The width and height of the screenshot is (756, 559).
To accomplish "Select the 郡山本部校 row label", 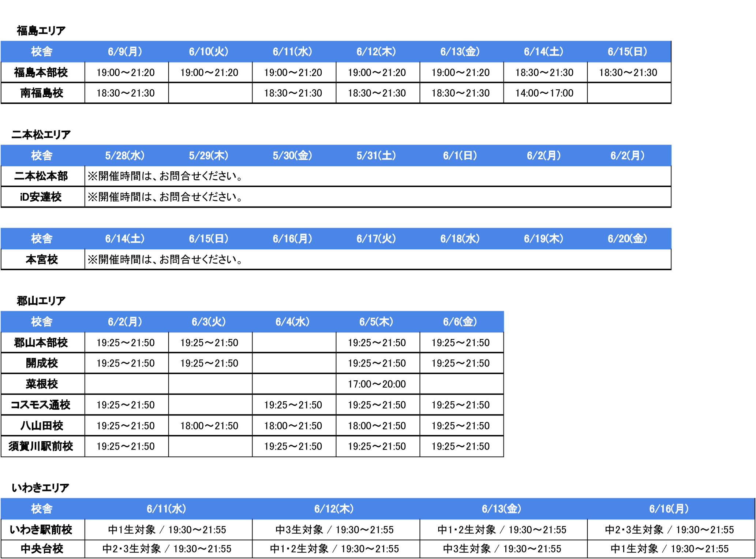I will tap(41, 343).
